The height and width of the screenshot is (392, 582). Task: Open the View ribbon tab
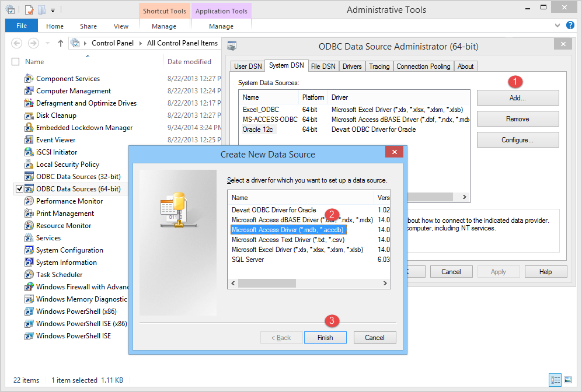click(x=121, y=26)
